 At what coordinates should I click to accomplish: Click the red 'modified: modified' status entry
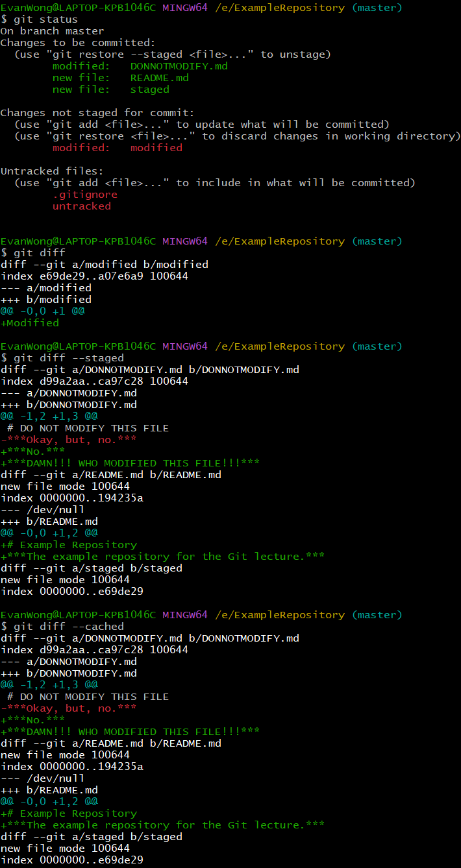tap(117, 148)
